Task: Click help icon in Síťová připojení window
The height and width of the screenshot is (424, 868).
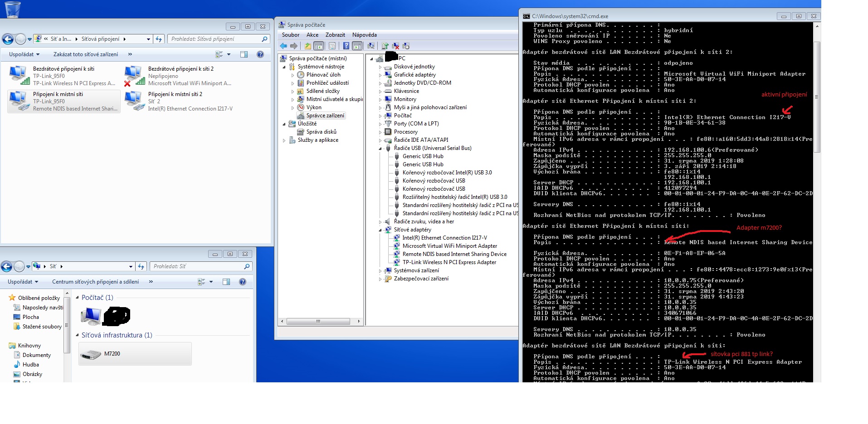Action: pyautogui.click(x=260, y=54)
